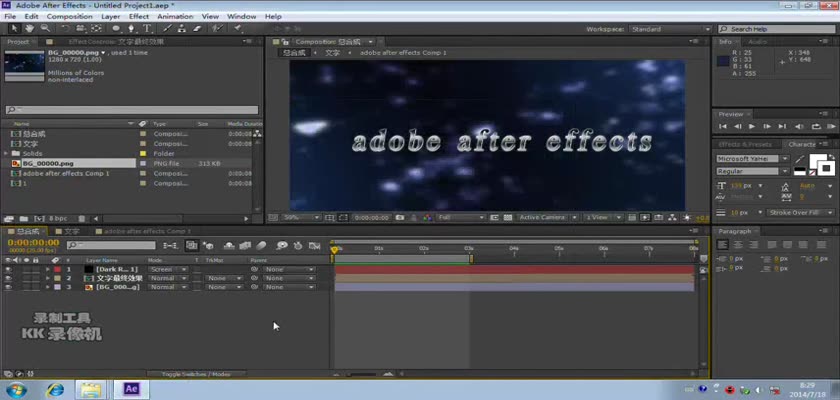
Task: Toggle Live Update in the timeline
Action: pyautogui.click(x=191, y=246)
